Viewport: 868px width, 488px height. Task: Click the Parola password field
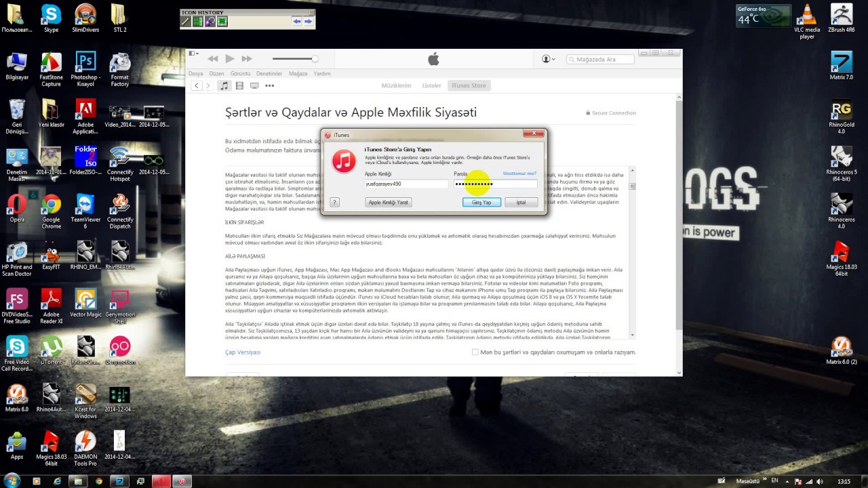pyautogui.click(x=496, y=184)
